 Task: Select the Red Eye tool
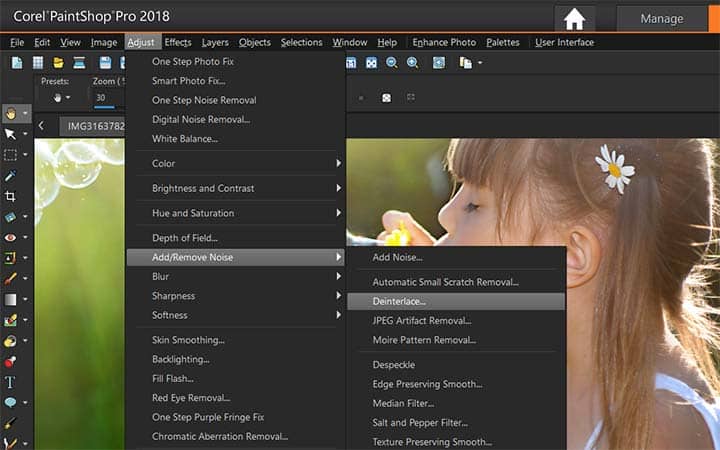(x=10, y=237)
